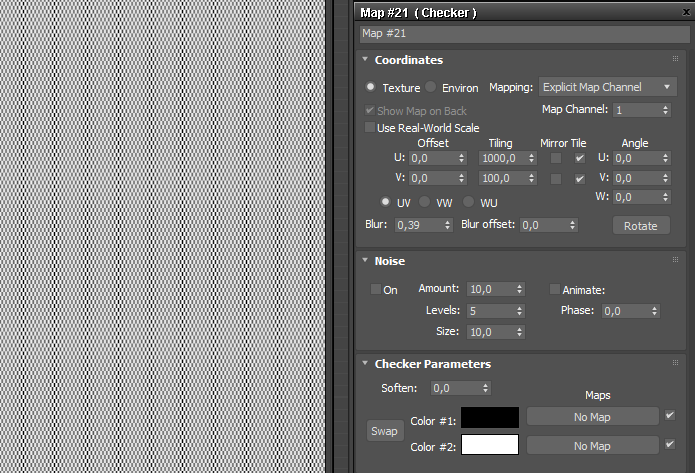Turn on the Noise On checkbox
The height and width of the screenshot is (473, 695).
tap(376, 290)
